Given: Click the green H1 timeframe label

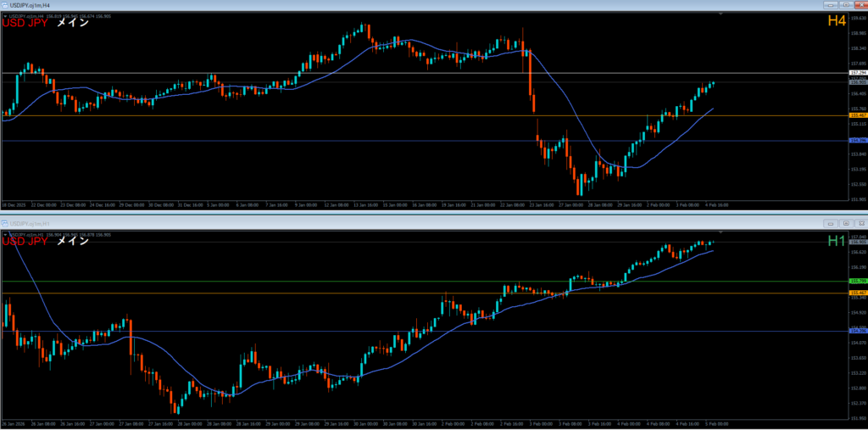Looking at the screenshot, I should click(836, 241).
